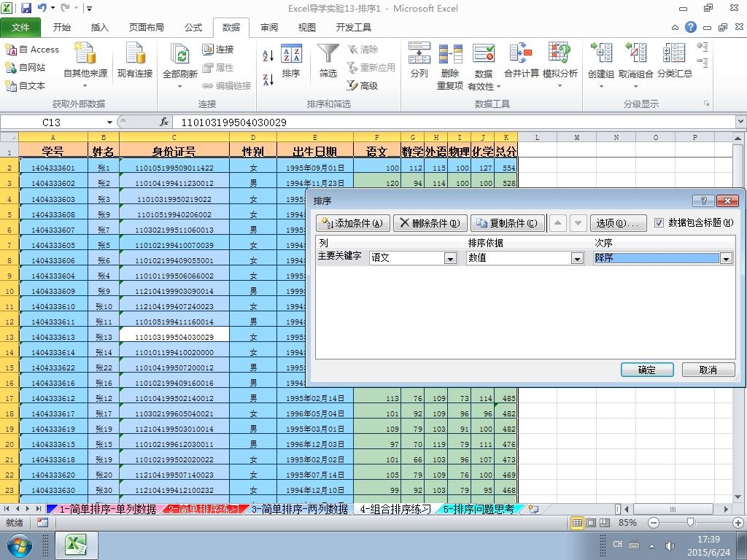Click the Undo arrow icon
Viewport: 747px width, 560px height.
click(42, 7)
